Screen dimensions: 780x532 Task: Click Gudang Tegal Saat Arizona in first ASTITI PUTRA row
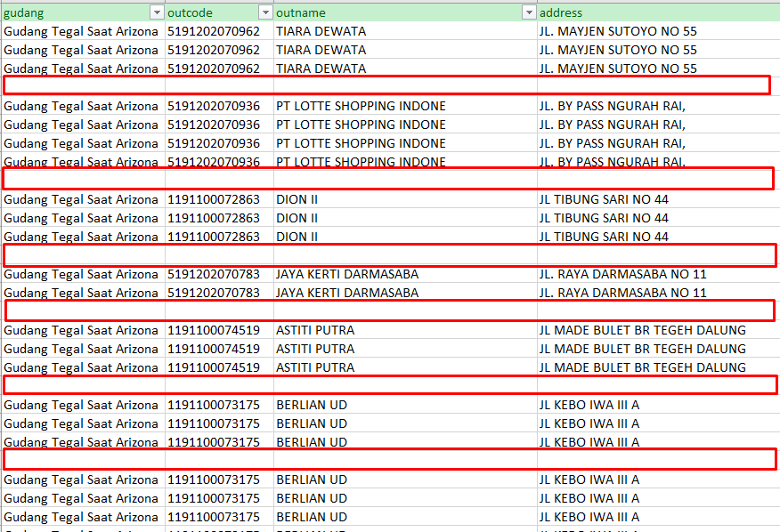point(81,330)
